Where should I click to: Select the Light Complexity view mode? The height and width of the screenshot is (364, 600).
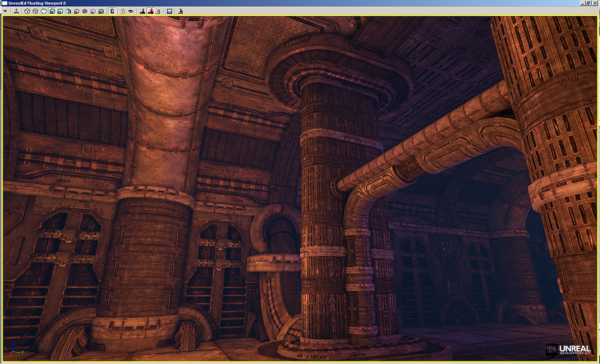click(x=76, y=11)
